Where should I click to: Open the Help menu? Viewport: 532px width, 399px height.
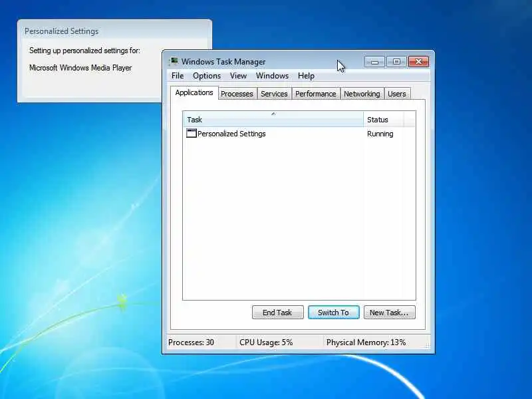coord(306,76)
